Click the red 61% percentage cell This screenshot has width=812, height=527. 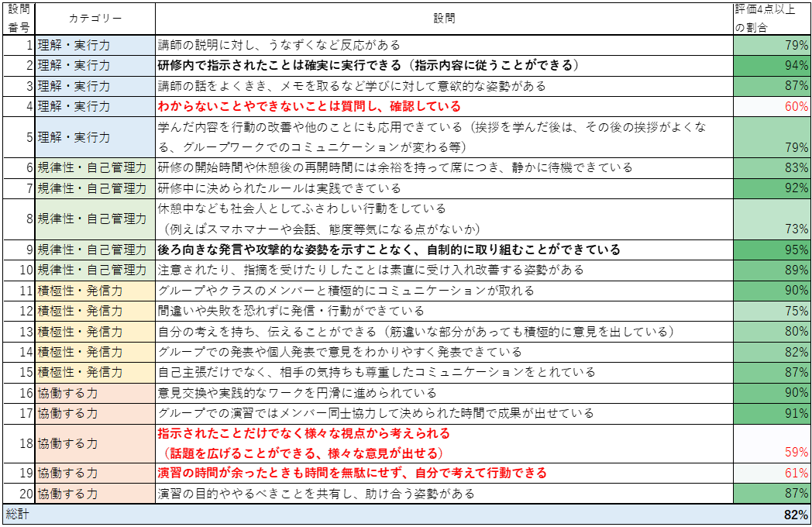point(772,473)
